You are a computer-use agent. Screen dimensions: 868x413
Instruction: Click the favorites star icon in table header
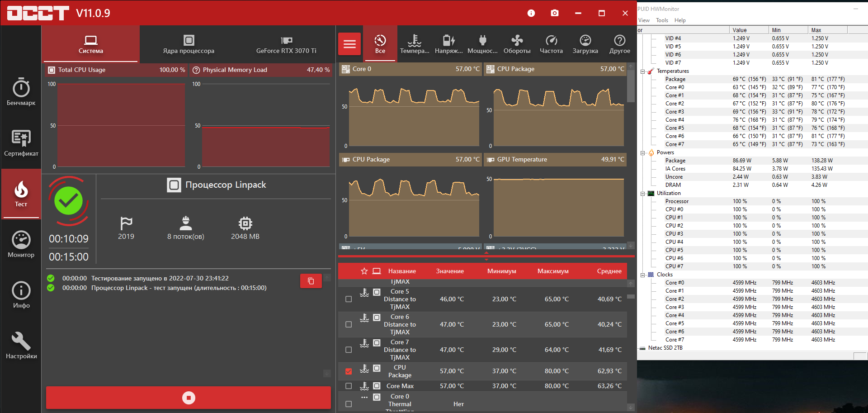pos(364,271)
